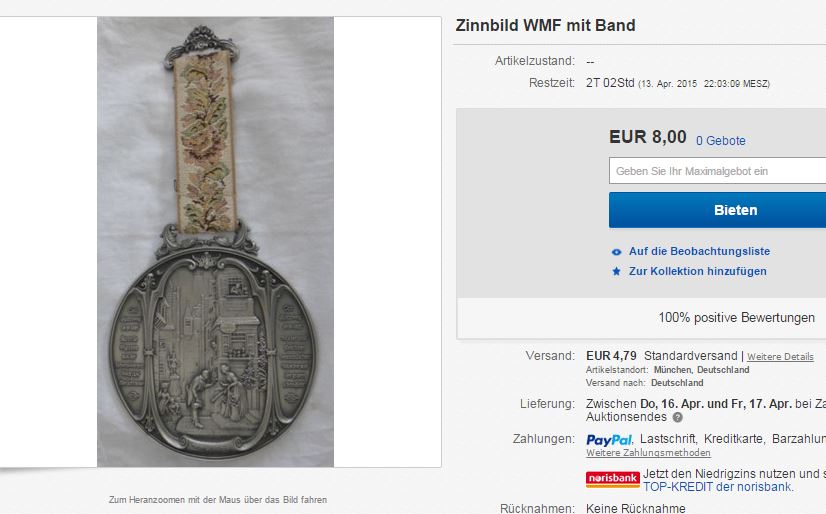The image size is (826, 514).
Task: Open the 0 Gebote bid history link
Action: [721, 141]
